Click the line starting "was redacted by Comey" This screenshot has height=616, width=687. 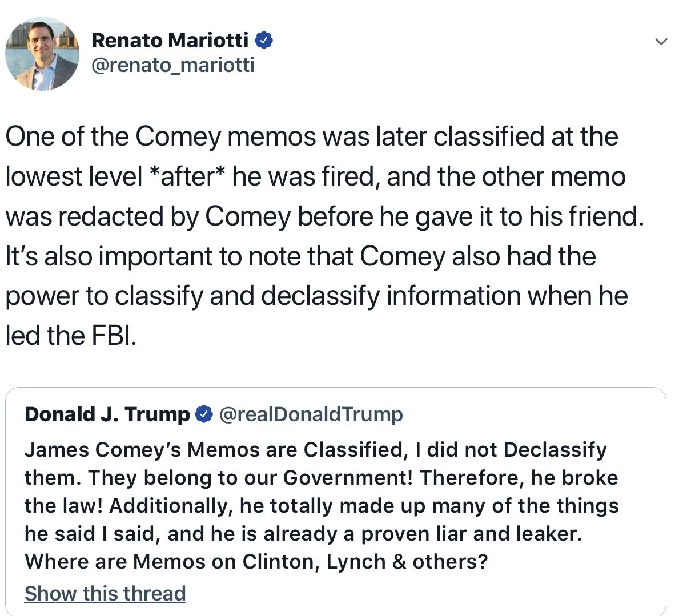pyautogui.click(x=324, y=216)
